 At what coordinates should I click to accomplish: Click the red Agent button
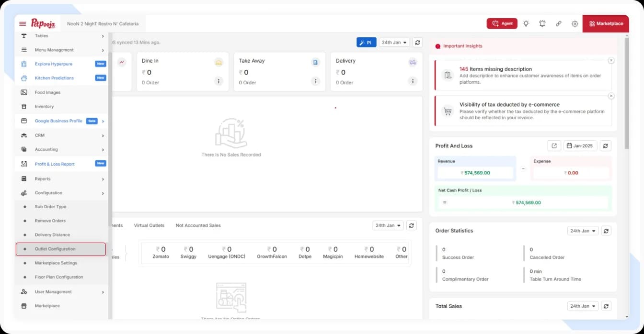502,23
